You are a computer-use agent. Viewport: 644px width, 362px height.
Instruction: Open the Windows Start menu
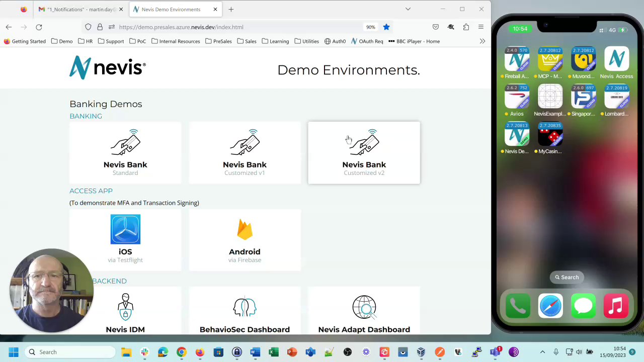(x=14, y=352)
